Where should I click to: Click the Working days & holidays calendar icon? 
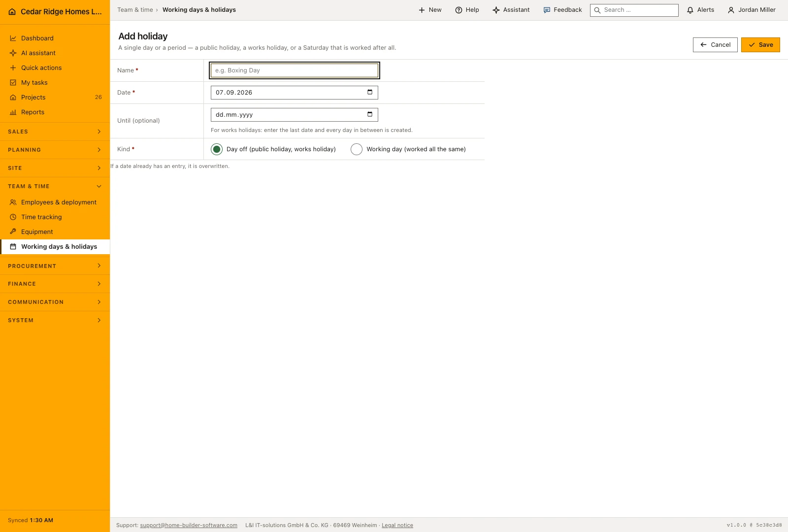pos(13,247)
